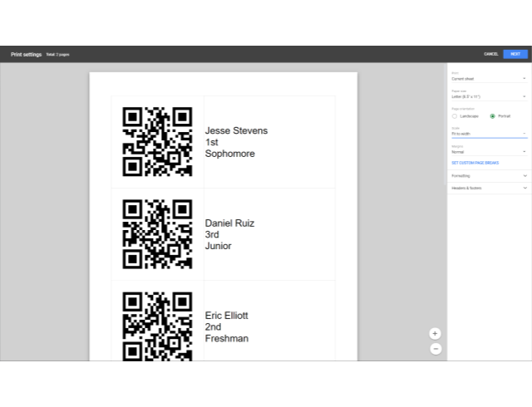532x407 pixels.
Task: Click the name text Jesse Stevens
Action: point(236,130)
